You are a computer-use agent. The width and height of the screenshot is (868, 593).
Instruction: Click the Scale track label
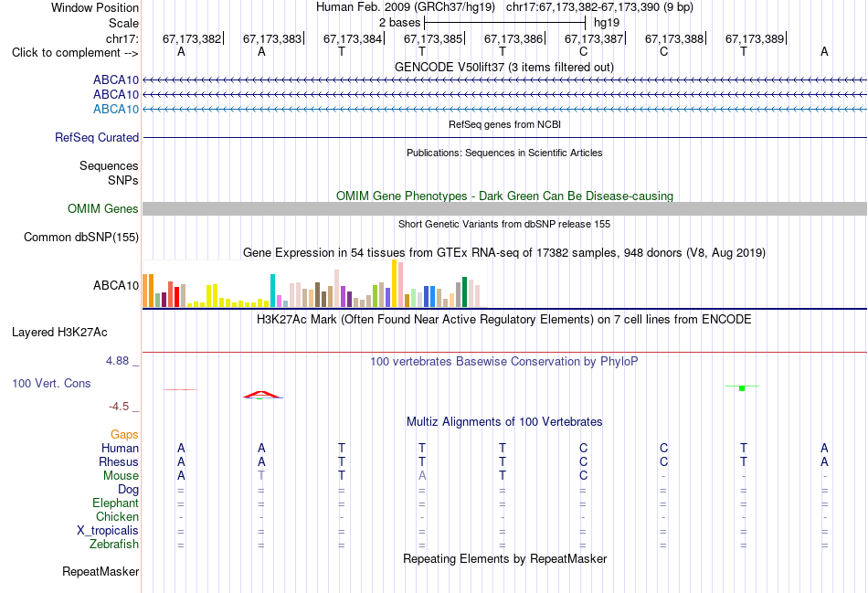pyautogui.click(x=123, y=23)
